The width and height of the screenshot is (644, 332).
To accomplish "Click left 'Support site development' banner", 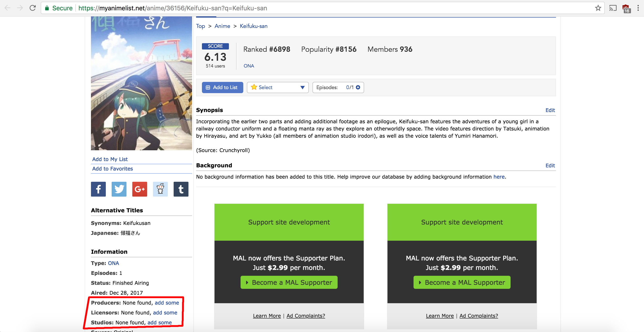I will [x=289, y=222].
